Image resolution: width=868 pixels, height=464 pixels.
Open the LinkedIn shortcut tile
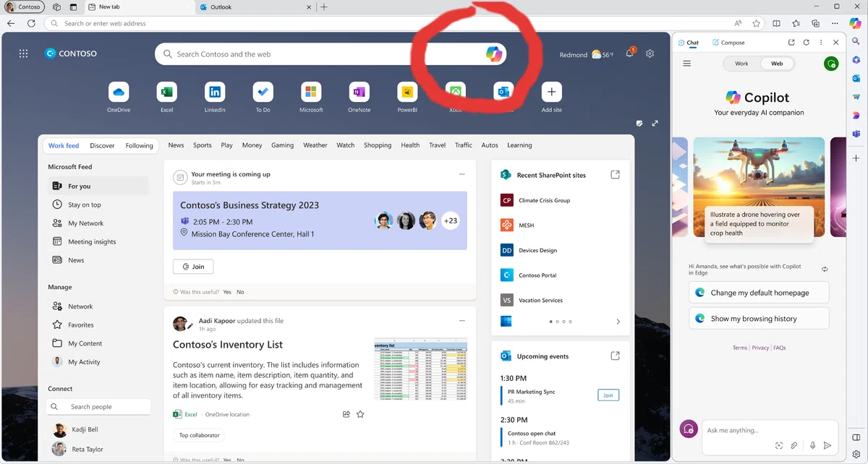click(x=215, y=92)
